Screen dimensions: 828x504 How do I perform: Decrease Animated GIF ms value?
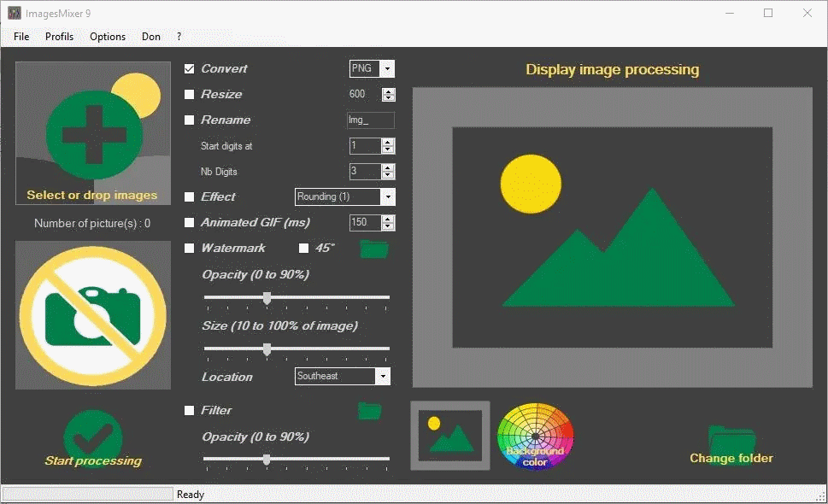coord(388,226)
